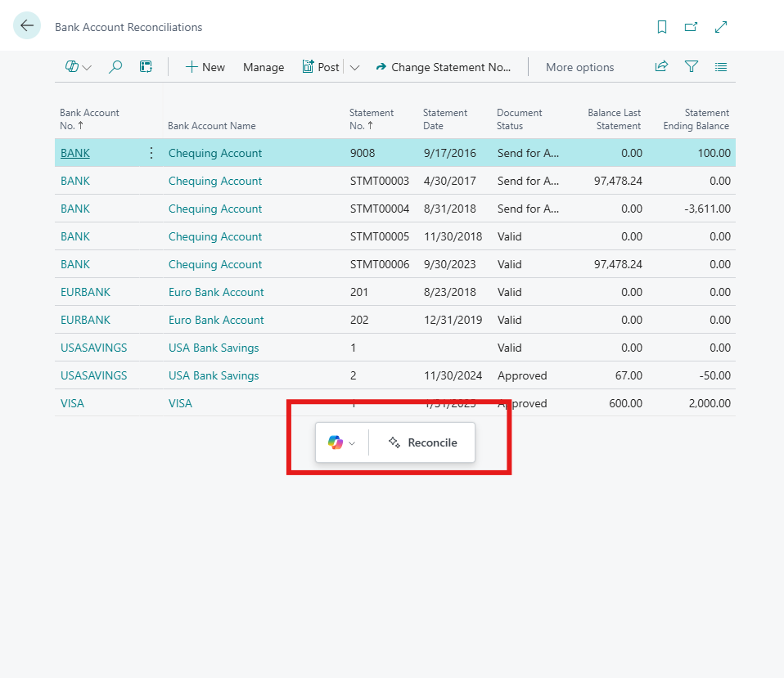Select statement number STMT00003 cell
784x678 pixels.
(380, 181)
